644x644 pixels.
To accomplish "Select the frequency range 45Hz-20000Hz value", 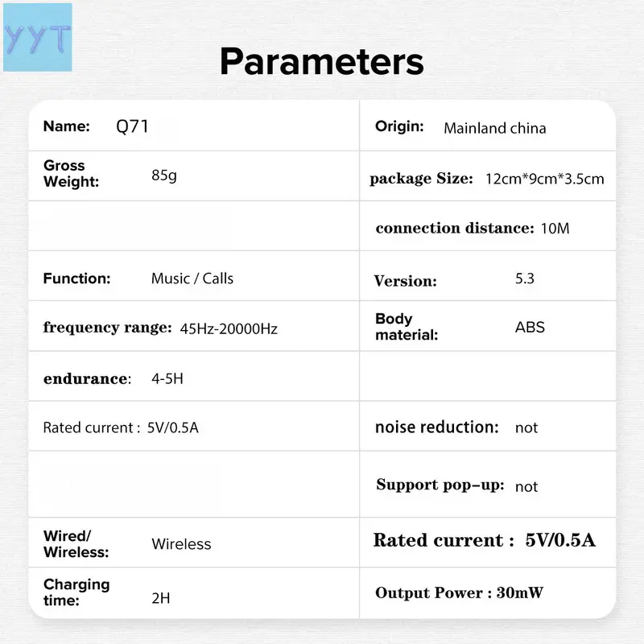I will 229,329.
